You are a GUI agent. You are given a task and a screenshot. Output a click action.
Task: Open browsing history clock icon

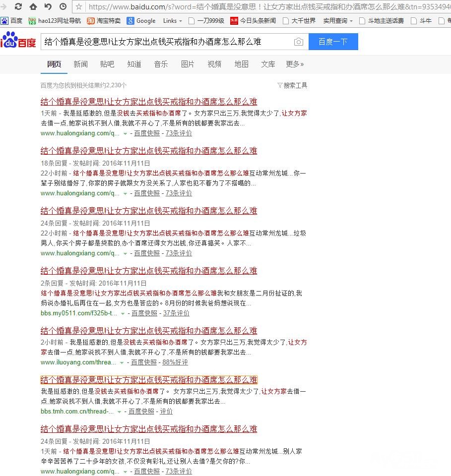63,6
